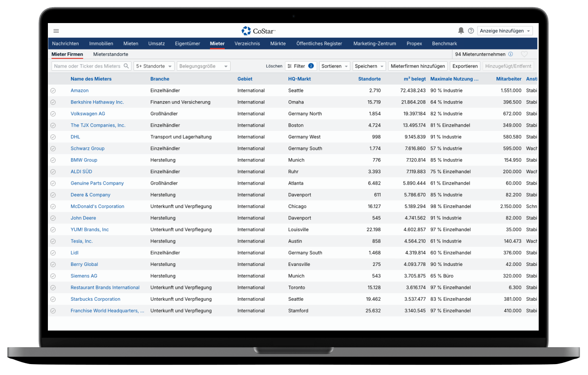Select the TJX Companies row check circle
Viewport: 588px width, 375px height.
point(53,125)
